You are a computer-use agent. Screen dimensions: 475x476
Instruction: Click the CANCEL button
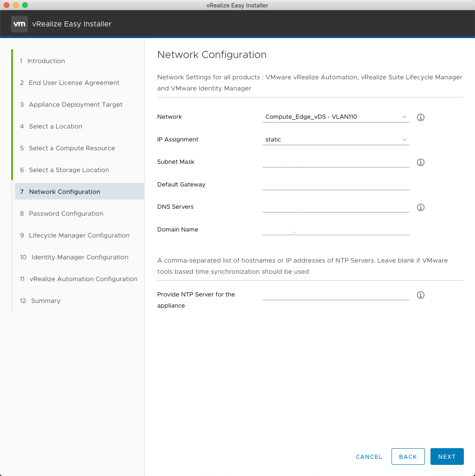pos(369,457)
